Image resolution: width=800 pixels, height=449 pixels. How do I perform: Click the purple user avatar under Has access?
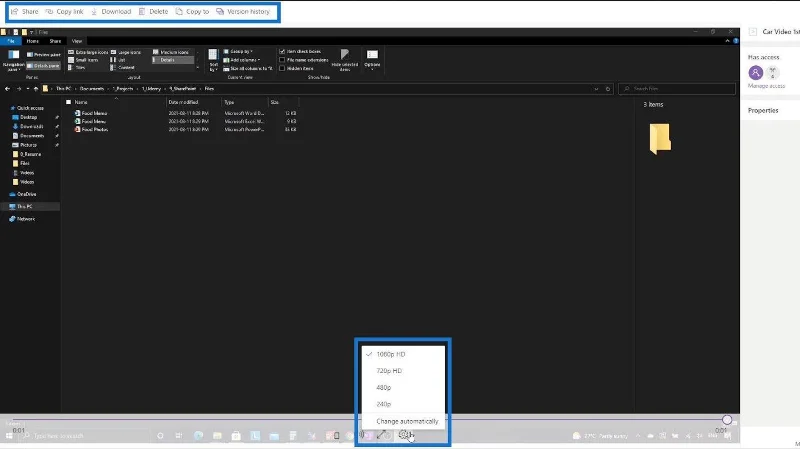[x=756, y=72]
